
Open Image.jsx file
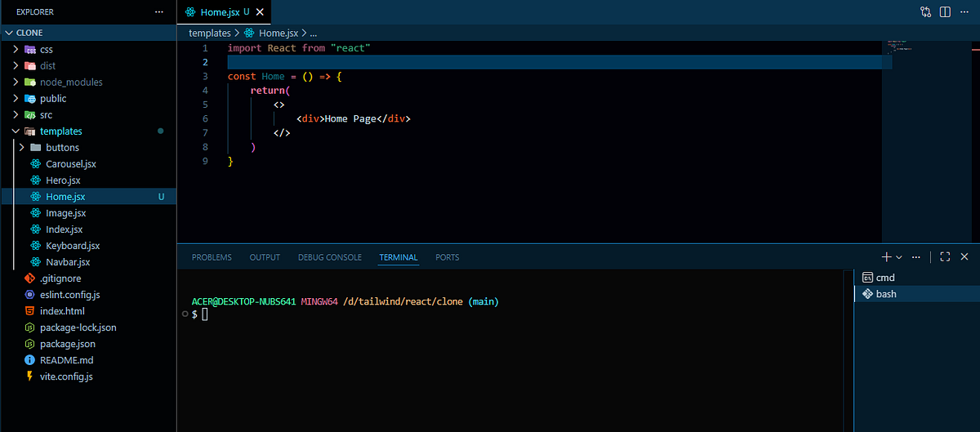click(x=89, y=212)
